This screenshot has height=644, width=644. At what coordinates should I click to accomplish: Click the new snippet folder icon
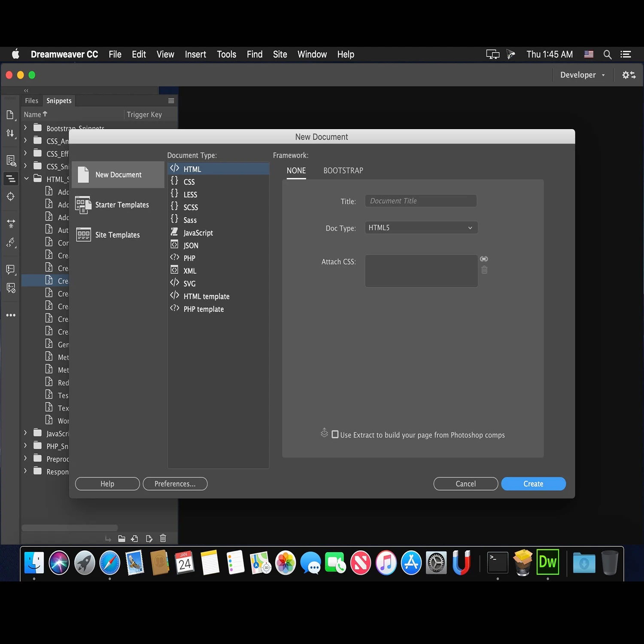[122, 539]
